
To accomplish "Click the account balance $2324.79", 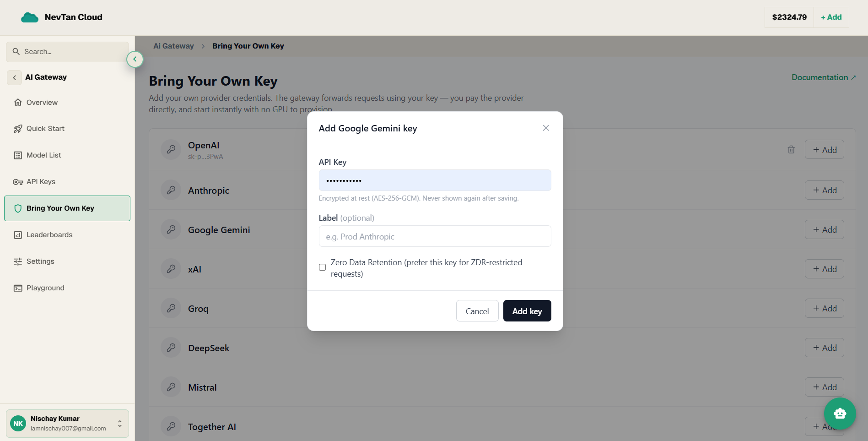I will (789, 17).
